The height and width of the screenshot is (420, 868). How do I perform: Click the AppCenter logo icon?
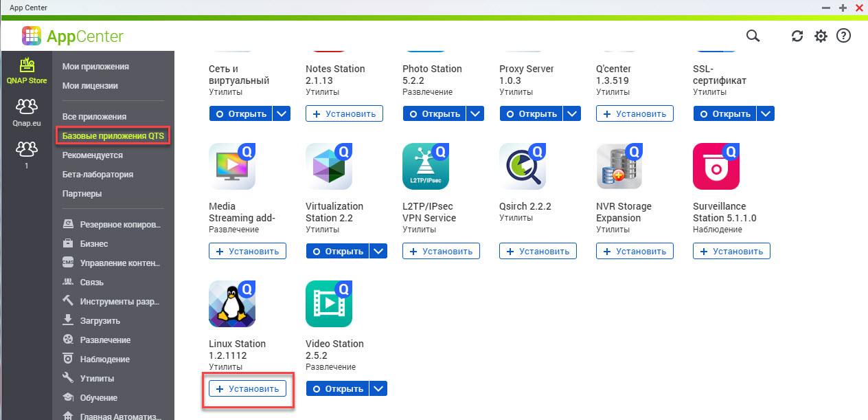[x=32, y=36]
